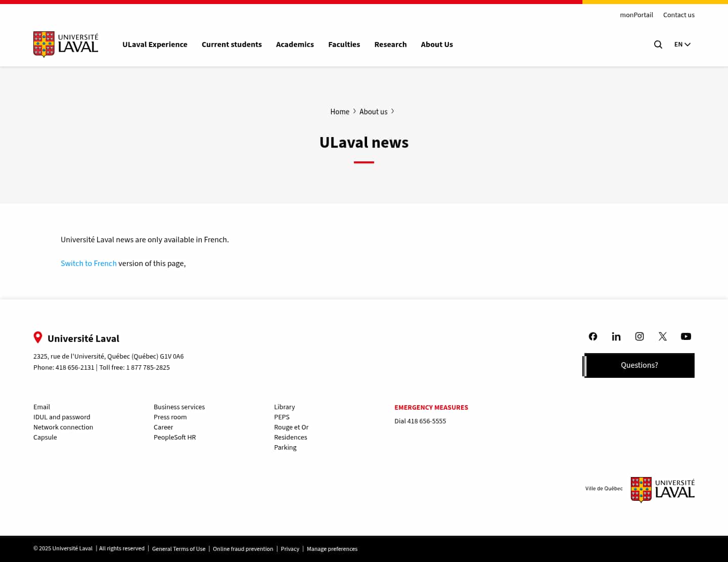Click the Switch to French link
Viewport: 728px width, 562px height.
click(88, 264)
